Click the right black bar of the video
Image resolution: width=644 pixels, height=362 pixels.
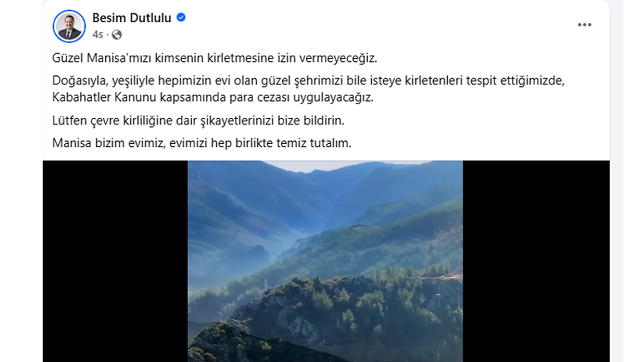536,261
